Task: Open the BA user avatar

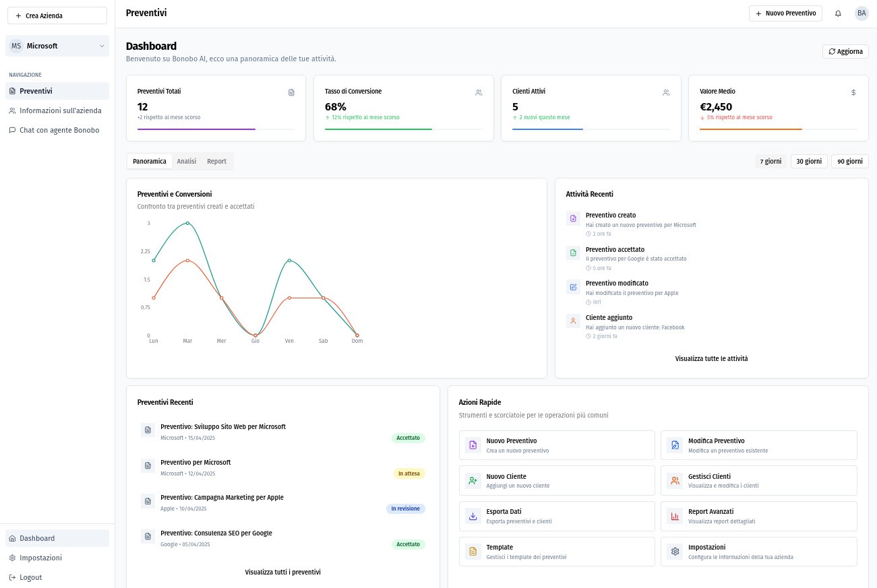Action: (861, 13)
